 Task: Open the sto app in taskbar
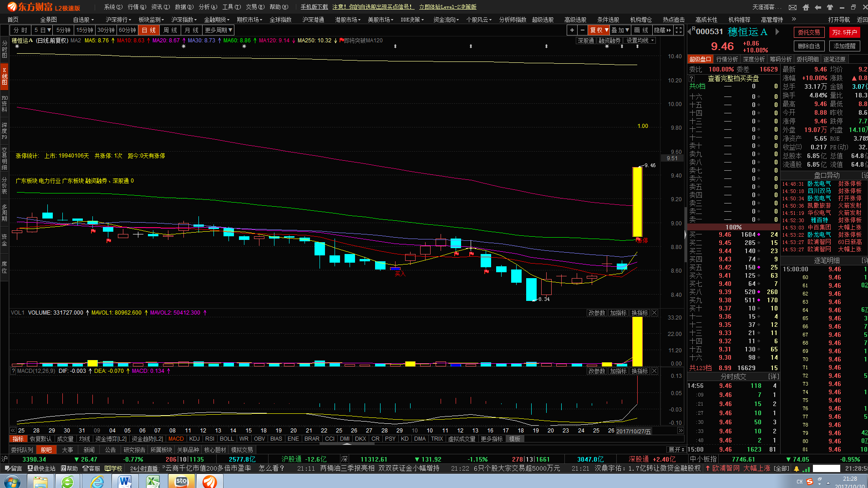click(182, 481)
